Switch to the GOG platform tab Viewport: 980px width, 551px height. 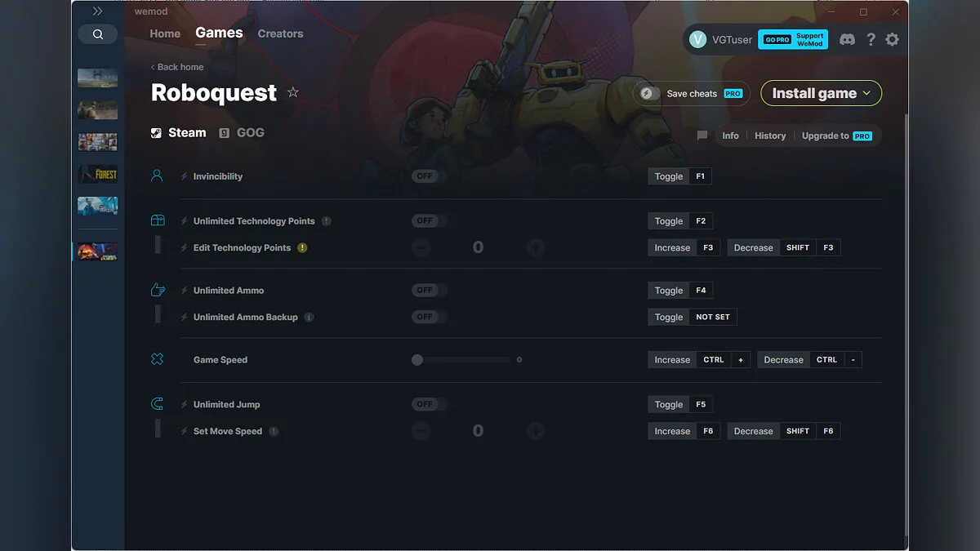(242, 133)
